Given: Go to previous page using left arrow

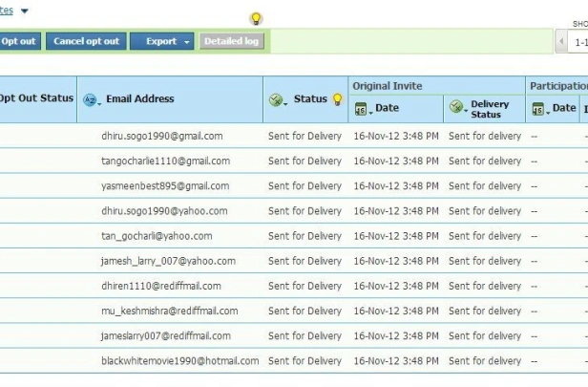Looking at the screenshot, I should coord(561,41).
